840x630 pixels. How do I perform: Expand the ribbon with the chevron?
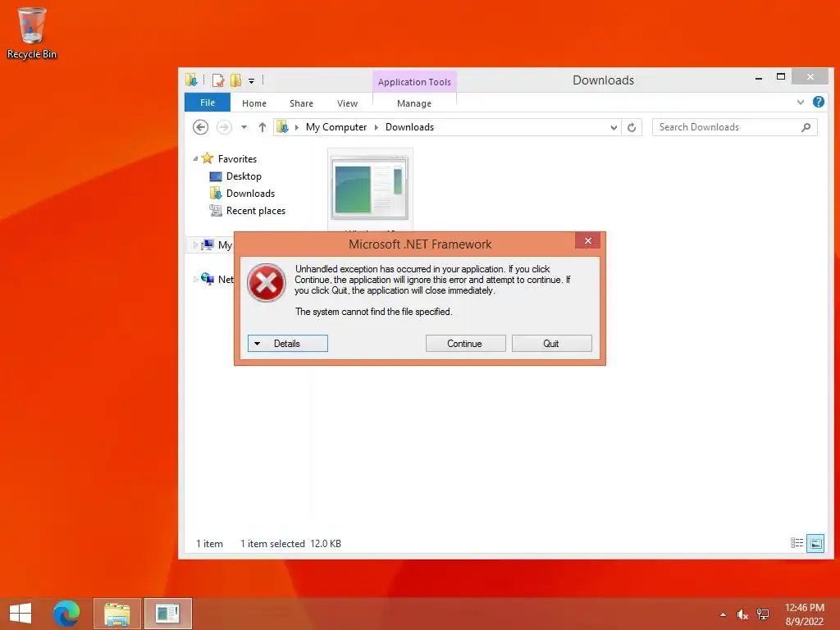[x=801, y=102]
